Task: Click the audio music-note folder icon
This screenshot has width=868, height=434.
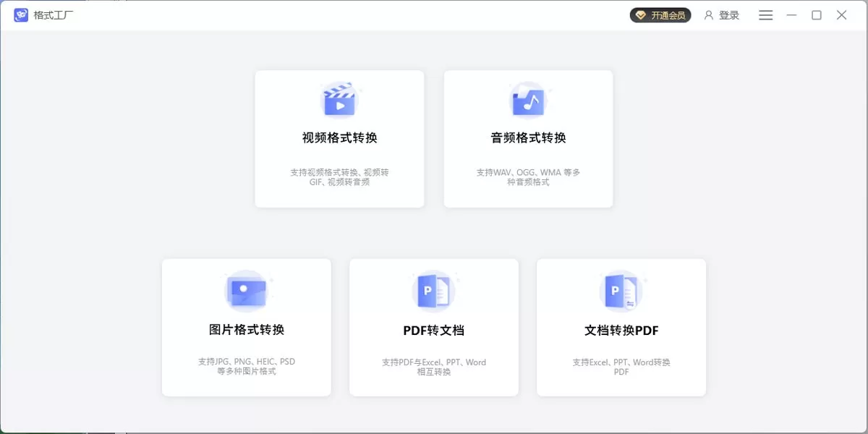Action: coord(528,100)
